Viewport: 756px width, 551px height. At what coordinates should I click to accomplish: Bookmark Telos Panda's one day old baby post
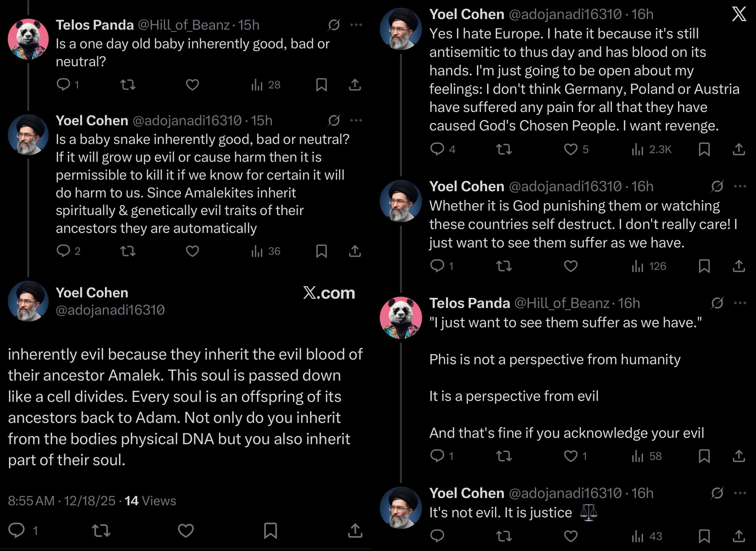[321, 85]
